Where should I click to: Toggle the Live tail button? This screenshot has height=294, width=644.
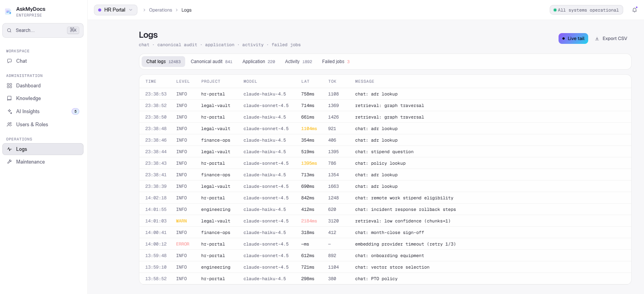tap(573, 38)
